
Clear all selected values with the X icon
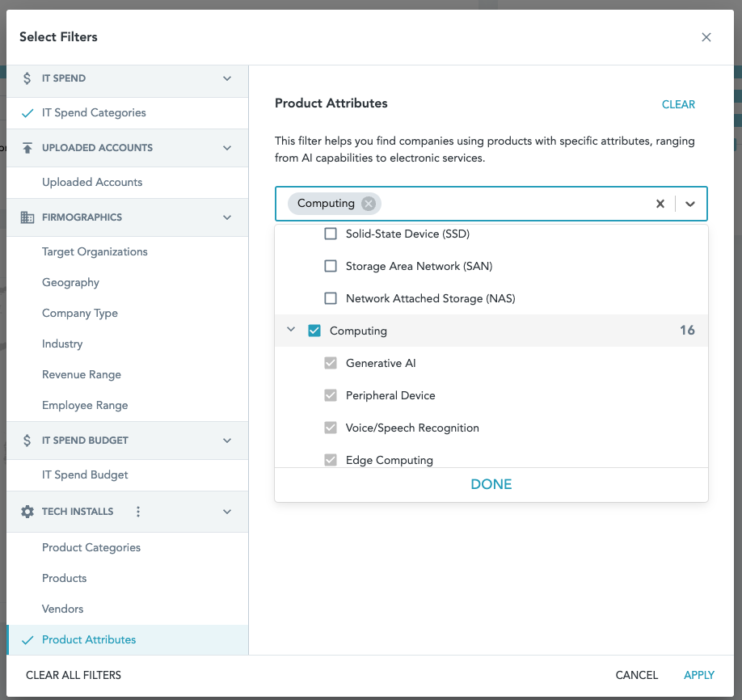pyautogui.click(x=660, y=204)
